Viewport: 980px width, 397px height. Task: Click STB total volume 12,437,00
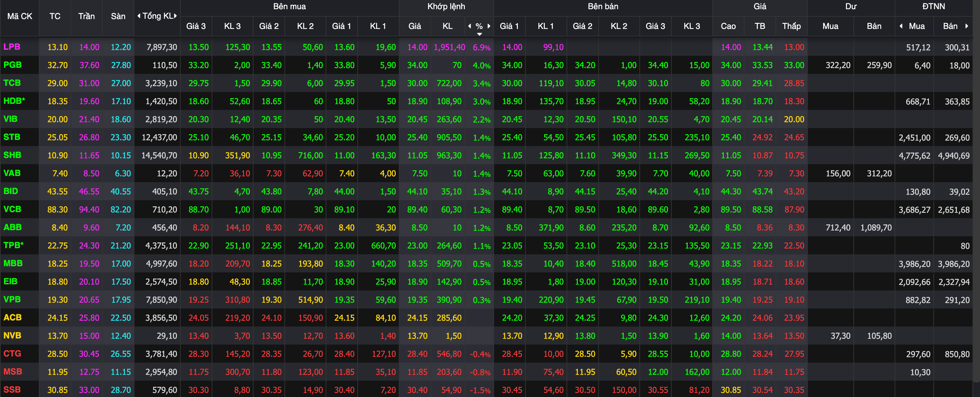tap(159, 138)
